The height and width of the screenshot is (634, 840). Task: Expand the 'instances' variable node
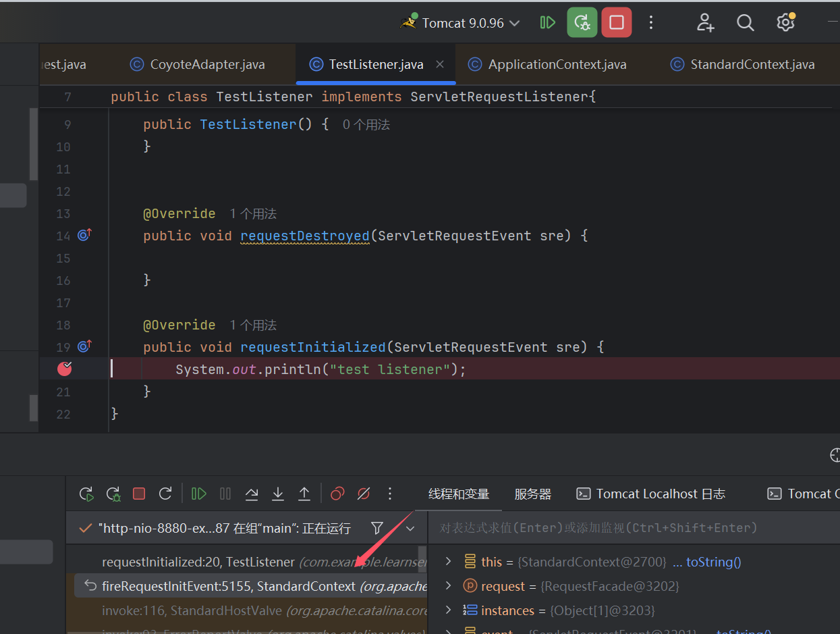pos(448,610)
